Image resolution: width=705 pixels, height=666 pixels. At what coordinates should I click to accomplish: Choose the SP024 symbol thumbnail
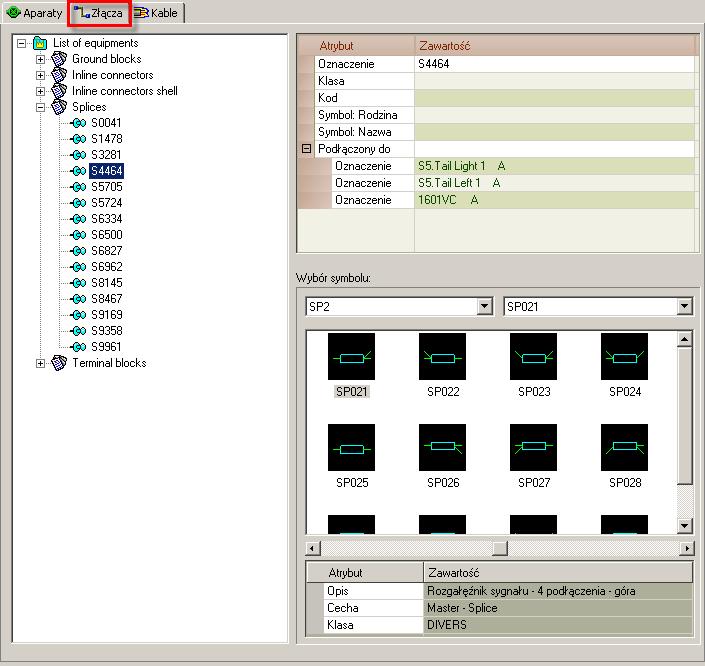click(625, 356)
